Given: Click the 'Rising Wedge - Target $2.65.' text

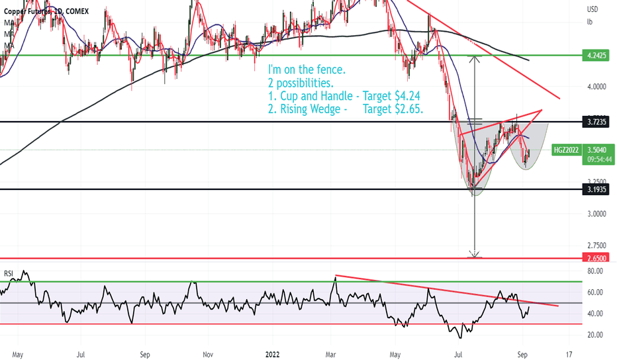Looking at the screenshot, I should click(x=352, y=109).
